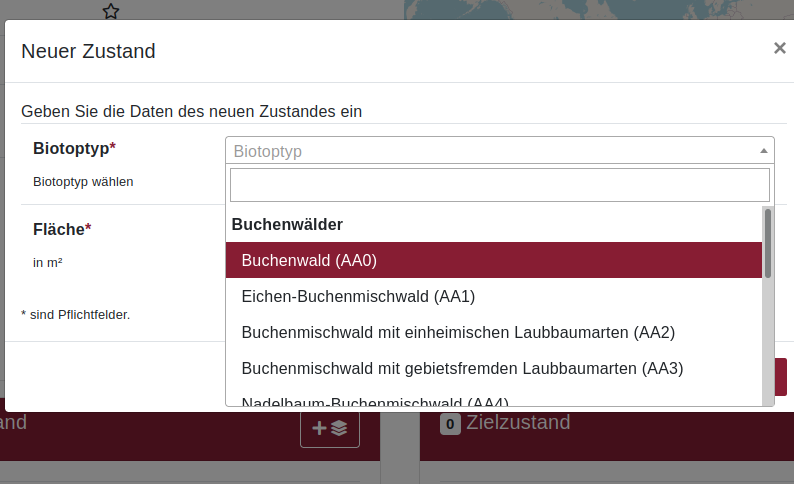
Task: Click the Zielzustand counter badge
Action: click(450, 424)
